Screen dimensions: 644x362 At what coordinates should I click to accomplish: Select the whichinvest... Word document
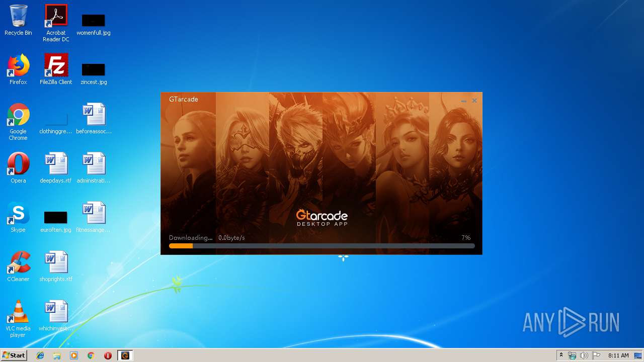(x=56, y=316)
